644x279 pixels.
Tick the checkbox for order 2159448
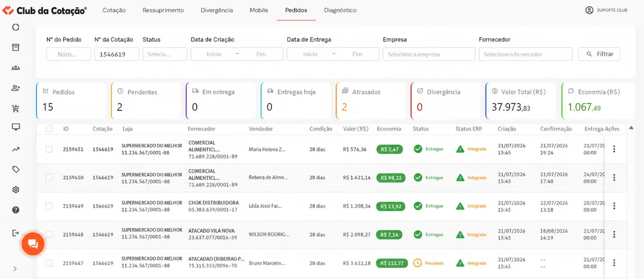[x=49, y=234]
